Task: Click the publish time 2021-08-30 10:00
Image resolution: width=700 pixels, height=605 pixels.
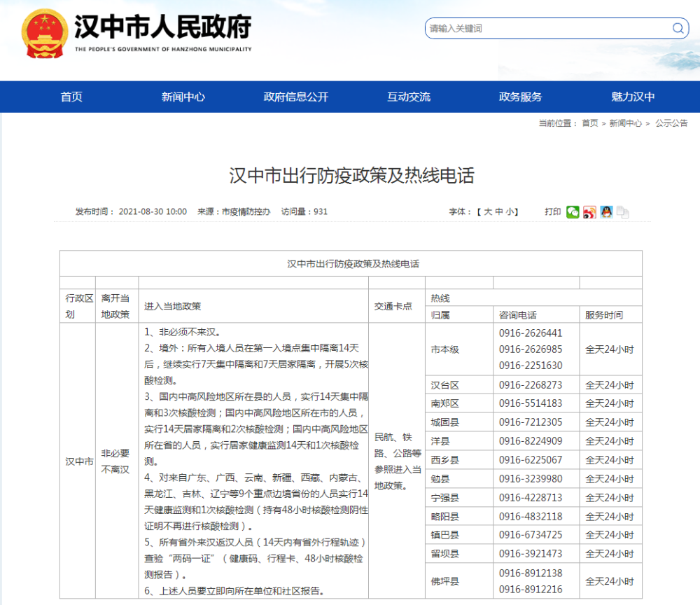Action: tap(153, 211)
